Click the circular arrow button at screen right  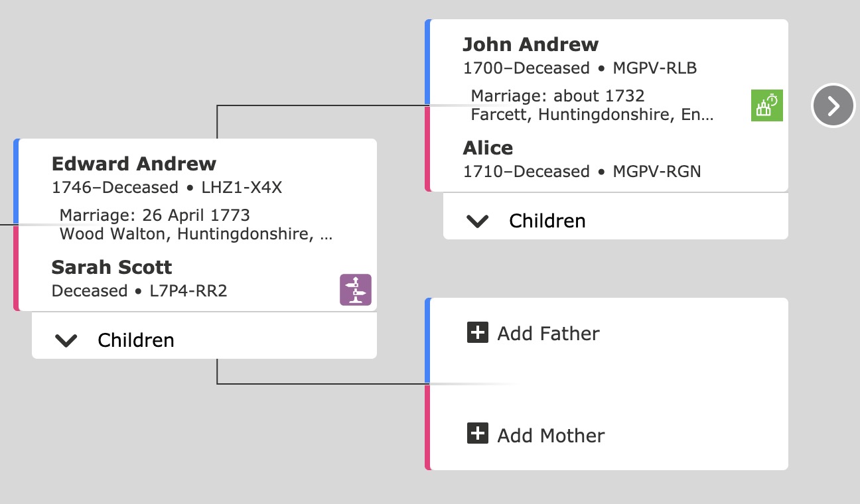833,105
